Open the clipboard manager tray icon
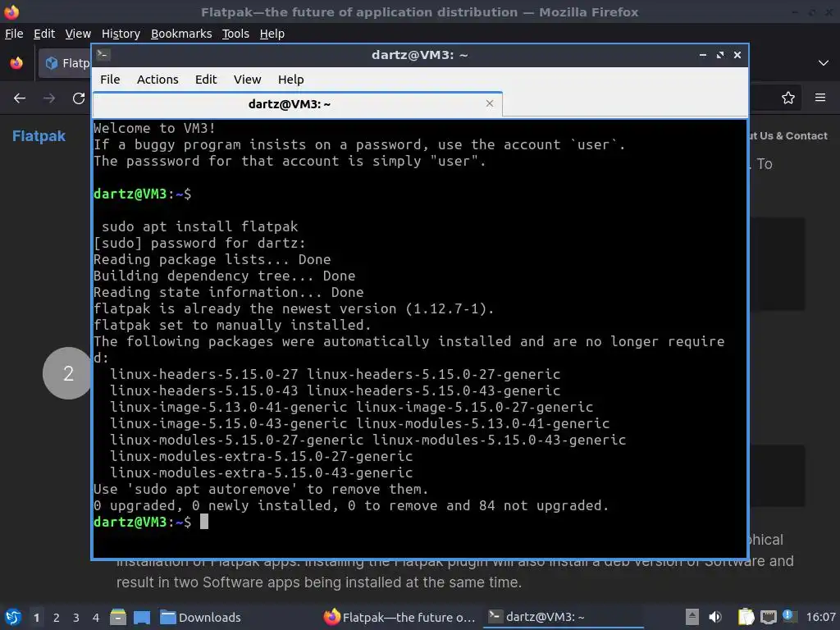Image resolution: width=840 pixels, height=630 pixels. [746, 617]
